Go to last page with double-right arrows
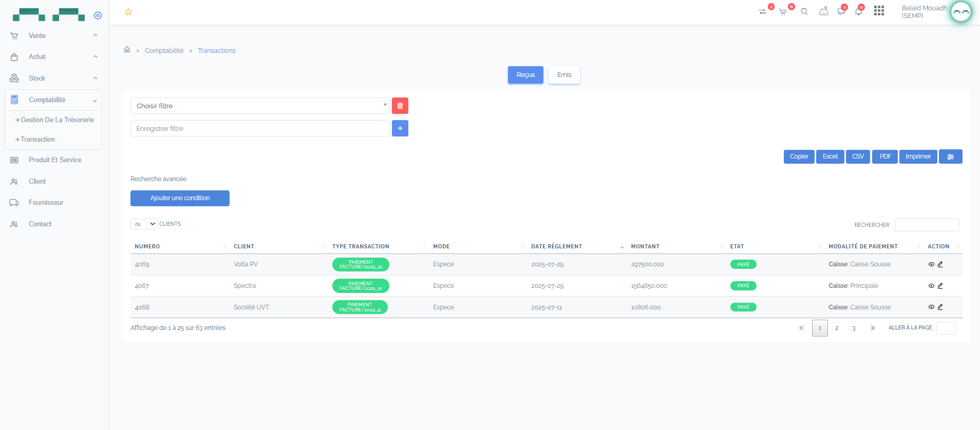 click(x=873, y=328)
